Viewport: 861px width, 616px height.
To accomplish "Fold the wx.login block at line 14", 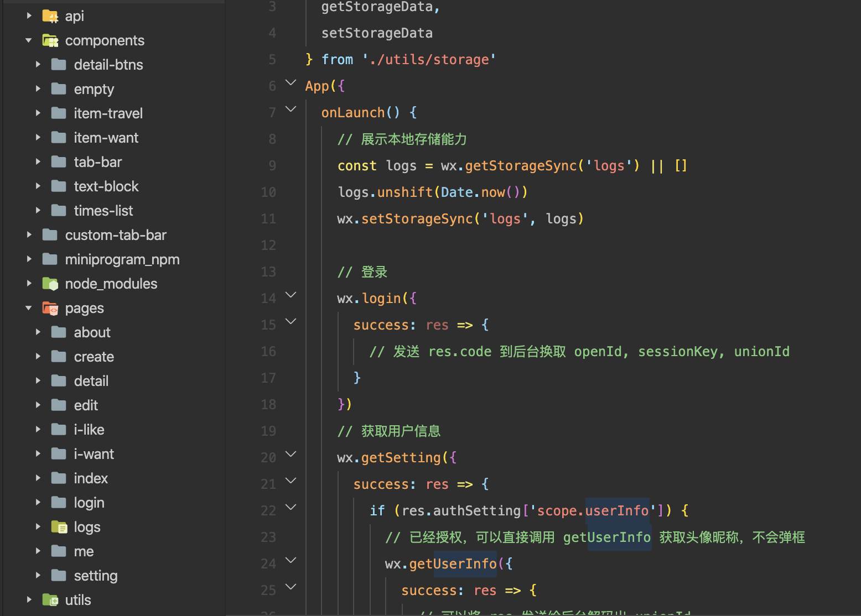I will [291, 295].
